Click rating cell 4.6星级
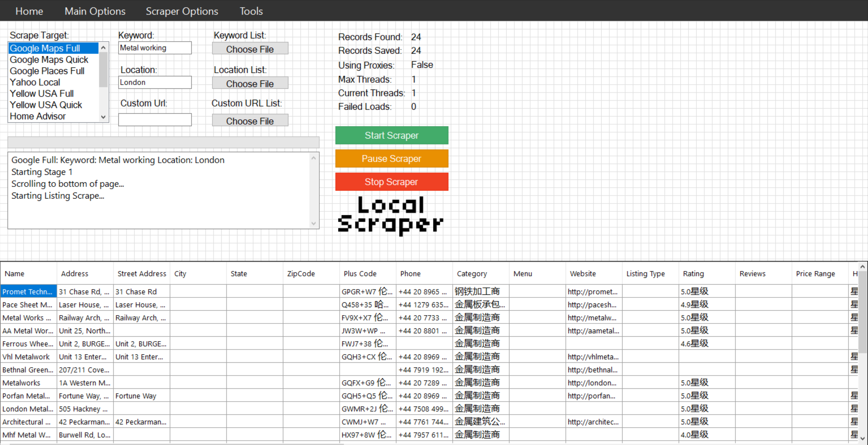 [x=708, y=344]
